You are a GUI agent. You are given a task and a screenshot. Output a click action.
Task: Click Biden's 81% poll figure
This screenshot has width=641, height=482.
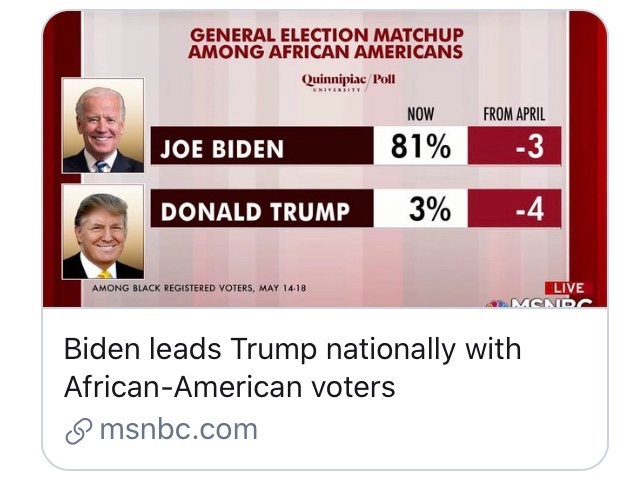pyautogui.click(x=419, y=148)
